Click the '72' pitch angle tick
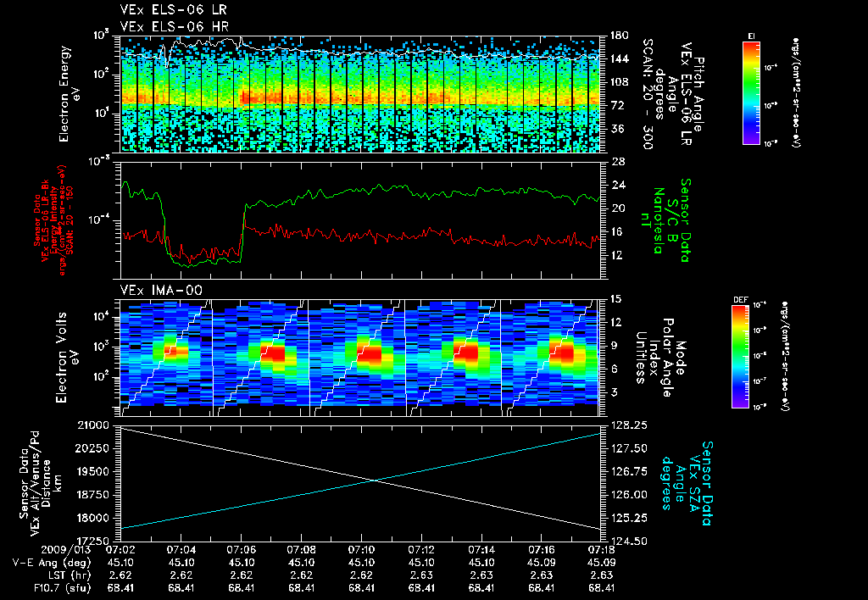The width and height of the screenshot is (868, 600). click(x=615, y=105)
